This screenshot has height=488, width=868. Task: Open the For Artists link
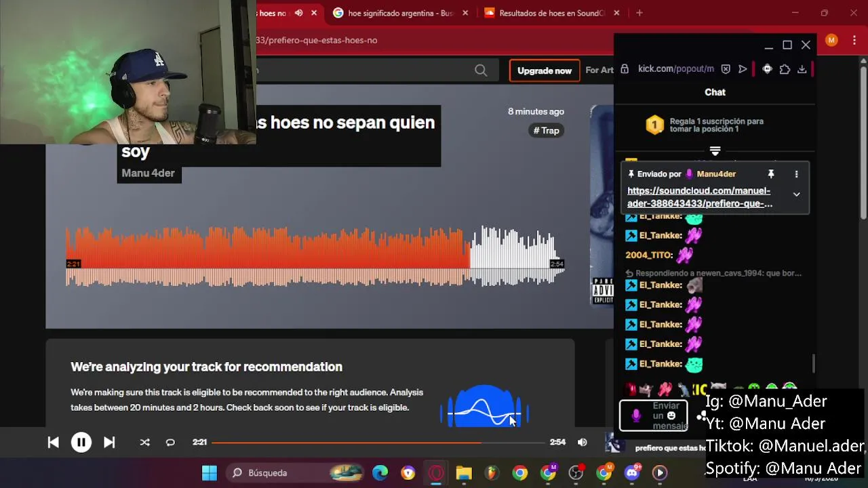coord(599,70)
